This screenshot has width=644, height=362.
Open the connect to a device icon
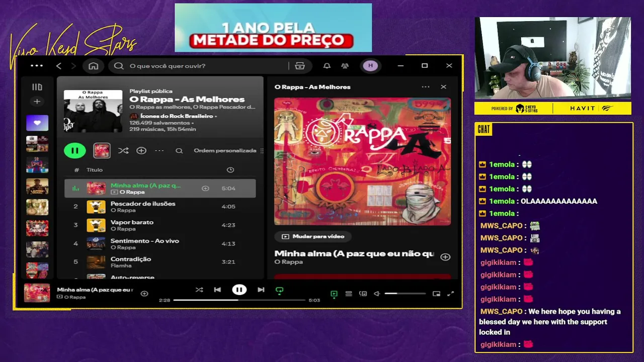tap(363, 294)
